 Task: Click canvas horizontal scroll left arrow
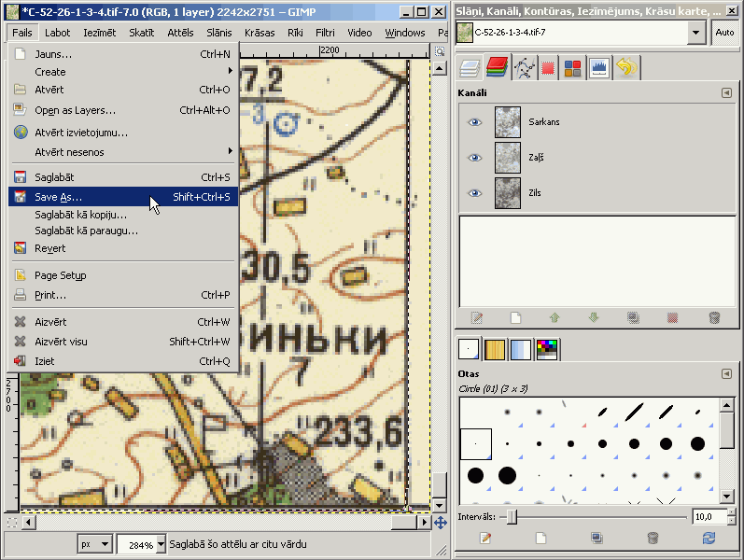click(x=28, y=523)
